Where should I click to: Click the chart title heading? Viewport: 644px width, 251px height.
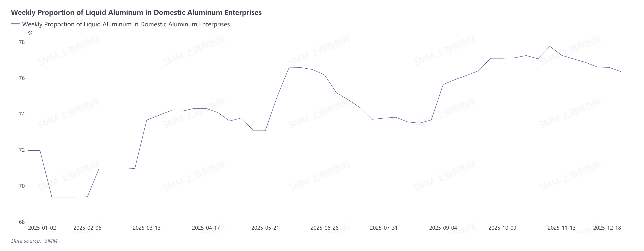[136, 12]
